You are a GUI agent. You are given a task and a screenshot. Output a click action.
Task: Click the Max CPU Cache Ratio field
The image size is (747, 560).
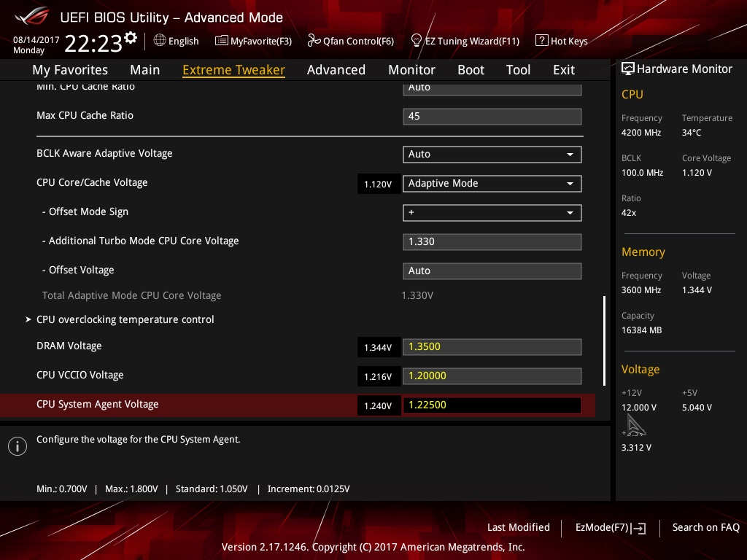tap(492, 116)
